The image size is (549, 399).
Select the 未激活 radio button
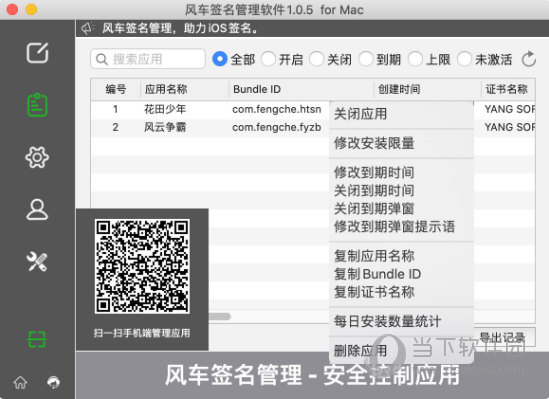pos(464,59)
